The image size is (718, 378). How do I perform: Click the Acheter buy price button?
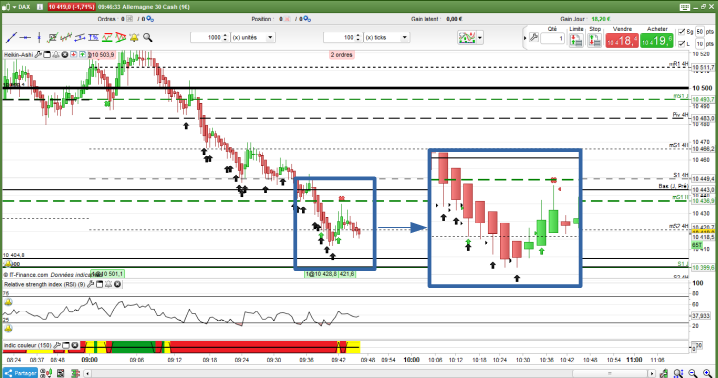click(657, 41)
